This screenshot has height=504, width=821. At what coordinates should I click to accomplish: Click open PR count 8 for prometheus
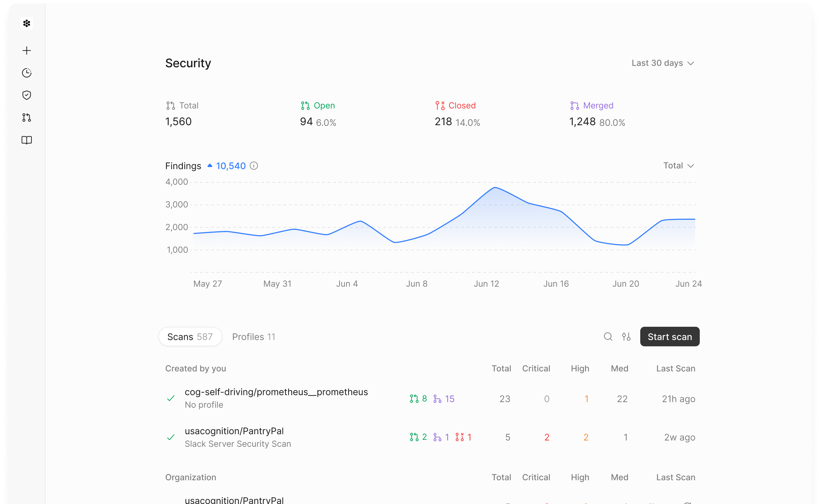tap(418, 399)
